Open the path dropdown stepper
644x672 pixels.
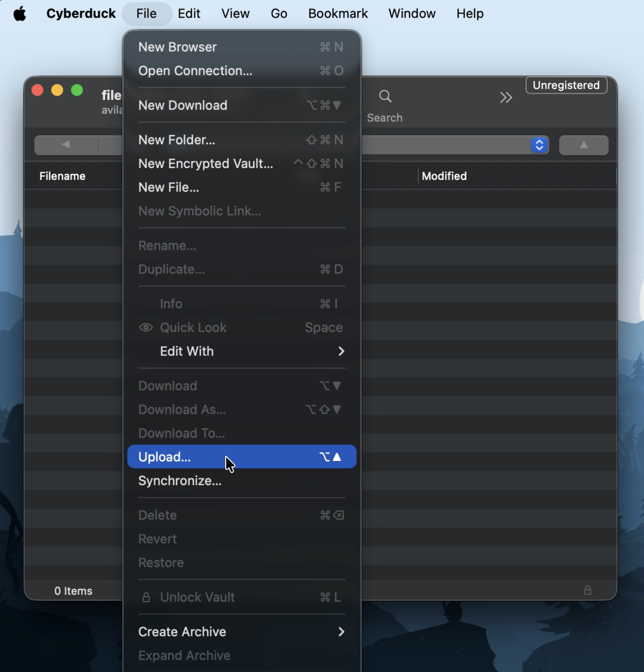(x=539, y=145)
